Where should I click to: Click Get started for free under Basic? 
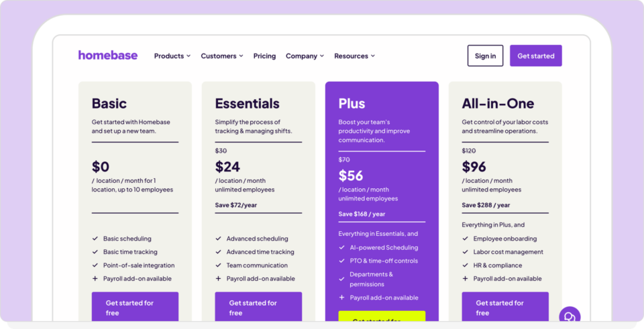(x=135, y=308)
